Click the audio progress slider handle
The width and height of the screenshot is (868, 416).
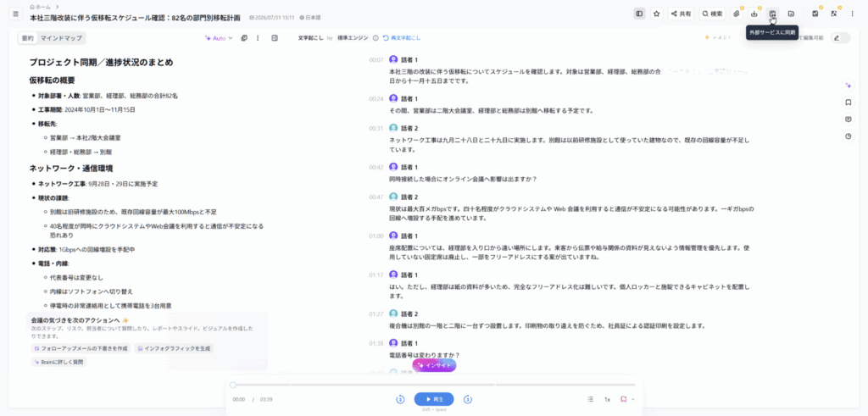[x=233, y=385]
